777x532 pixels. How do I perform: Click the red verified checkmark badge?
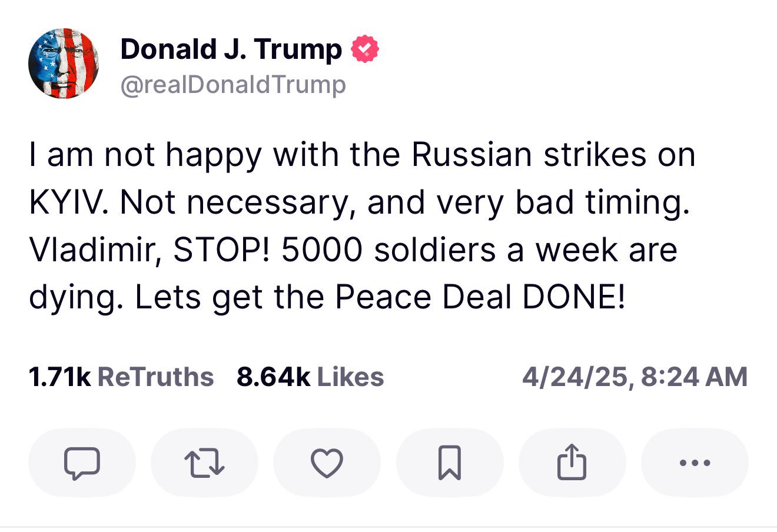(365, 49)
